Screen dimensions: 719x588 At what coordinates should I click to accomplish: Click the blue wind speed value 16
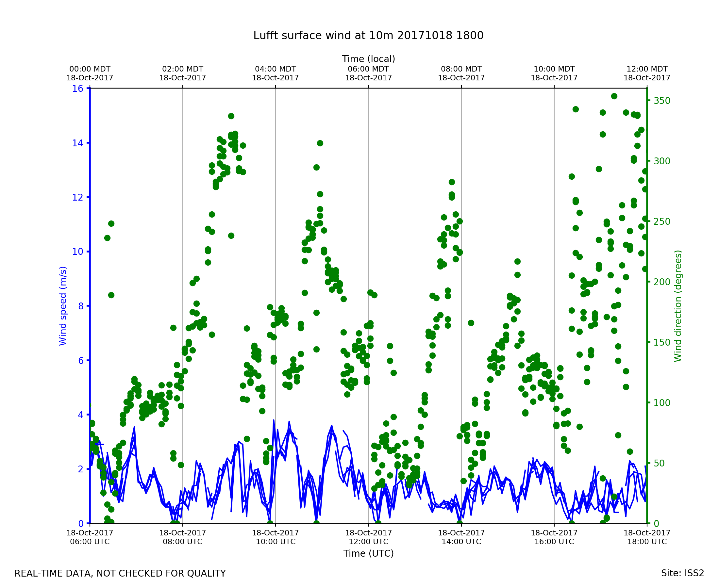coord(77,89)
